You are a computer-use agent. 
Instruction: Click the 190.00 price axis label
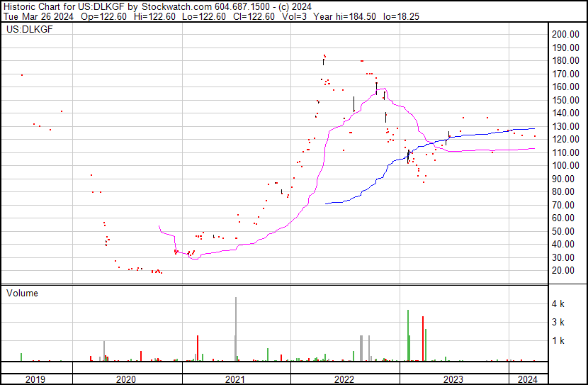point(565,48)
